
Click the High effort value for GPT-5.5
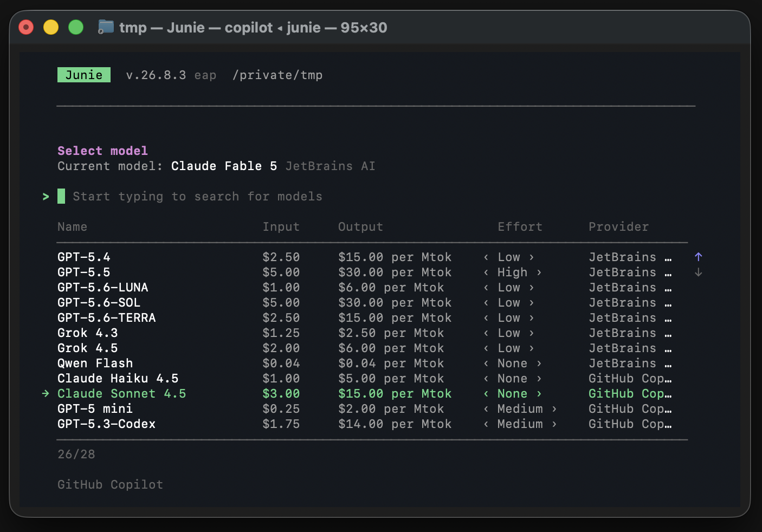[x=513, y=273]
